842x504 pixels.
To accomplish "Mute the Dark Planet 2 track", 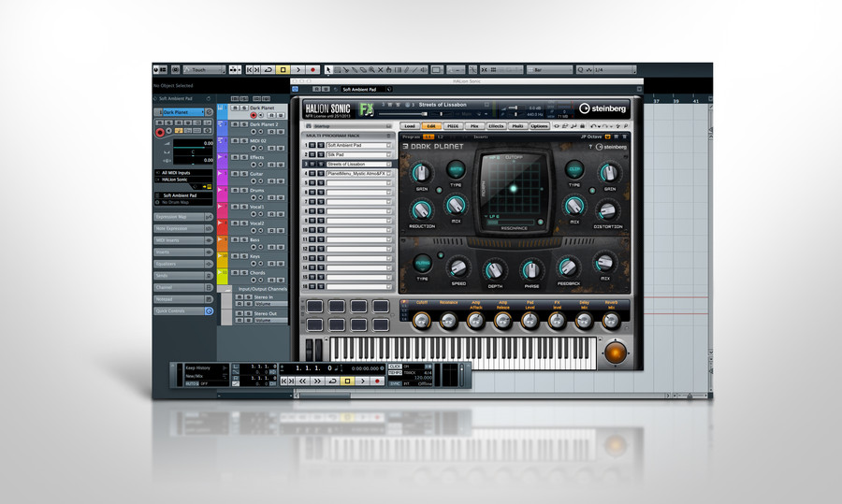I will (x=235, y=124).
